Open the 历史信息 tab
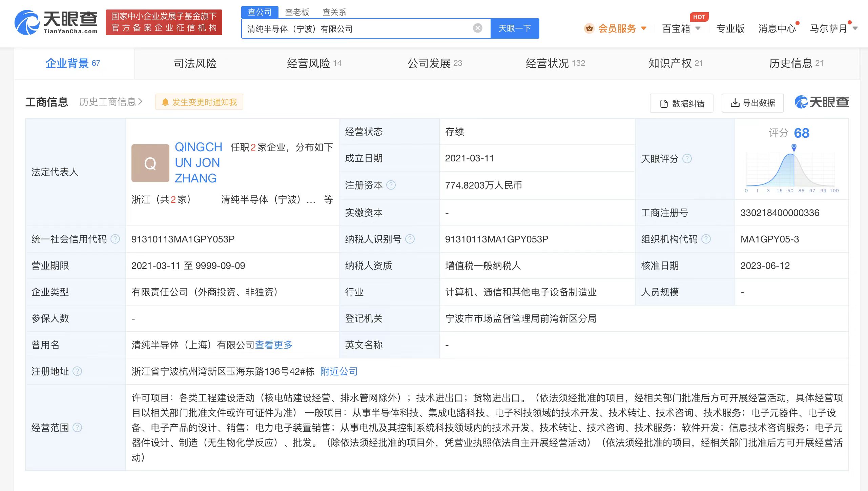 [796, 63]
